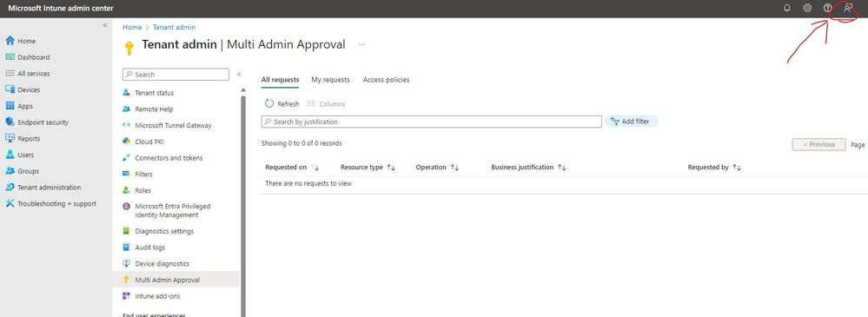
Task: Click the Privileged Identity Management icon
Action: (126, 207)
